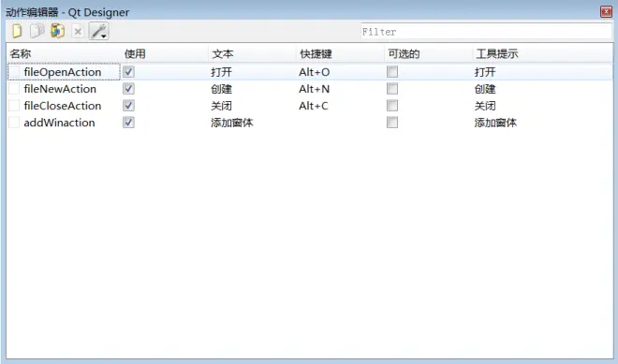The image size is (618, 364).
Task: Select the addWinaction row name
Action: [x=59, y=123]
